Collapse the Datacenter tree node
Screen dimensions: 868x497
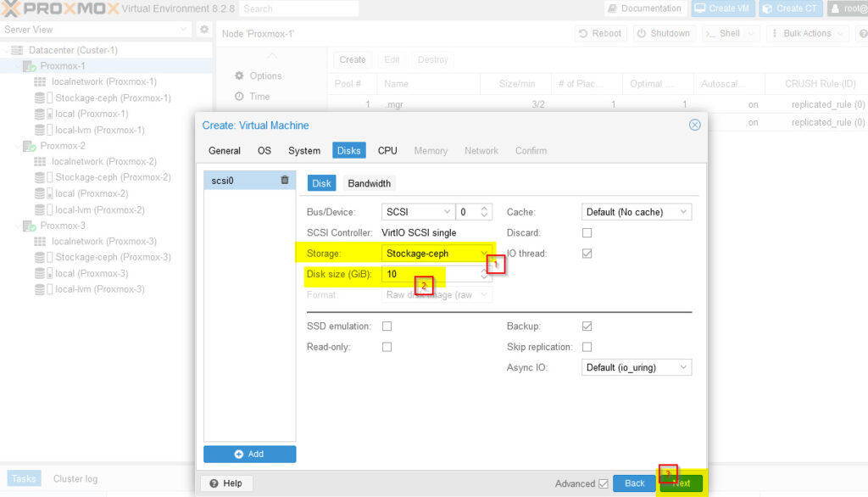[7, 50]
